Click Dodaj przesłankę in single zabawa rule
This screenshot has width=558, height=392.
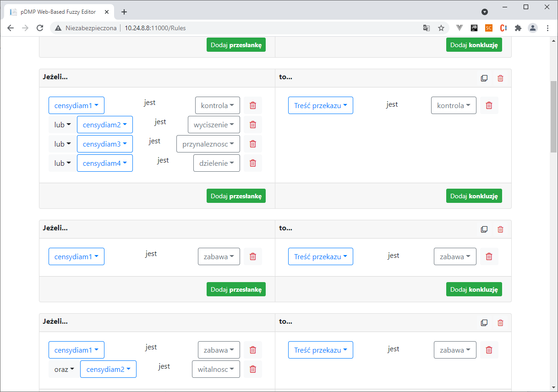[236, 289]
